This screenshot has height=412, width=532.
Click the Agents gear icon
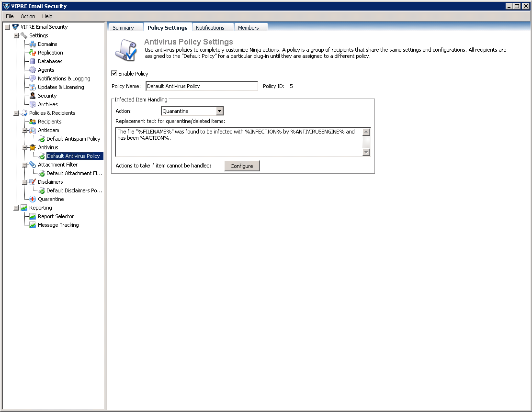pos(33,70)
